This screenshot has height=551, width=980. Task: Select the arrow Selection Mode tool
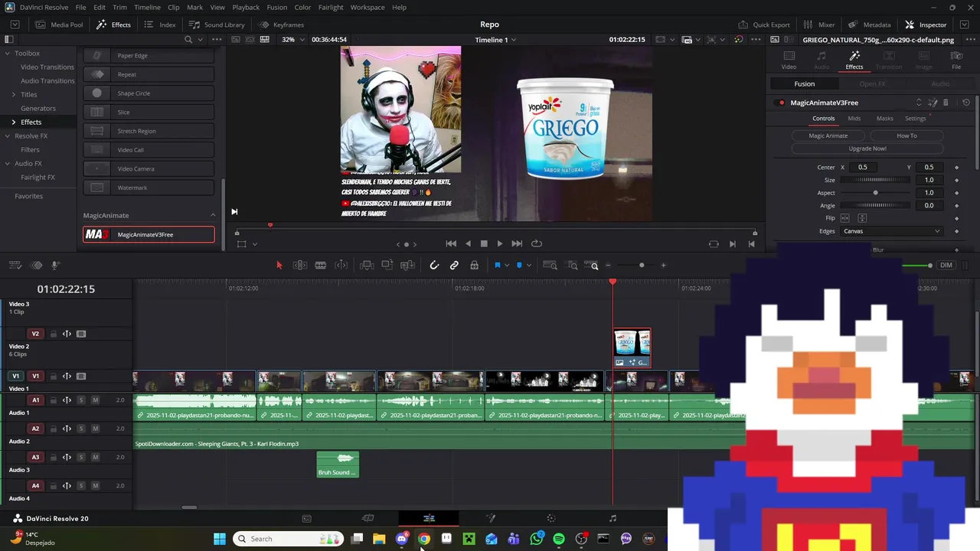click(279, 266)
